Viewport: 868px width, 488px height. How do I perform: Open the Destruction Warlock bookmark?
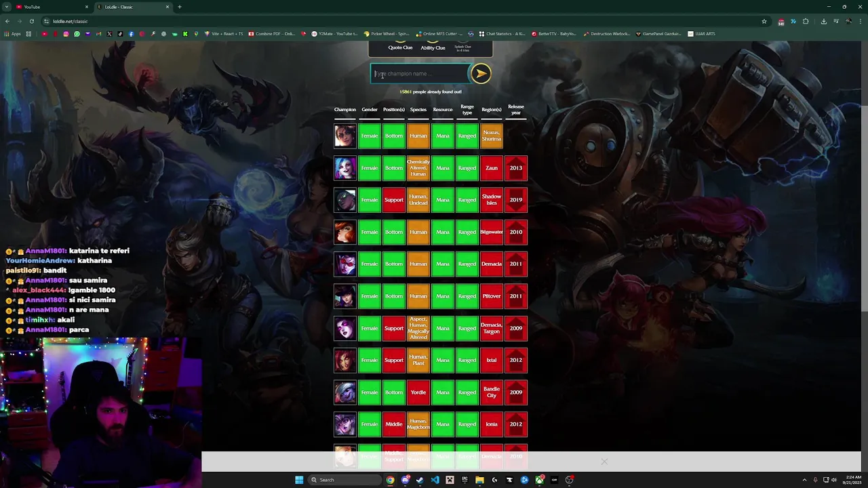(606, 34)
